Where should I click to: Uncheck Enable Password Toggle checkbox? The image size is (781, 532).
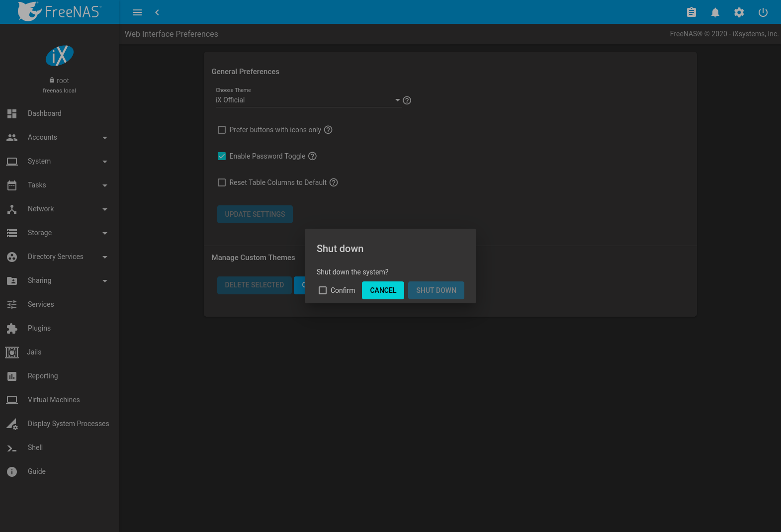pyautogui.click(x=222, y=156)
